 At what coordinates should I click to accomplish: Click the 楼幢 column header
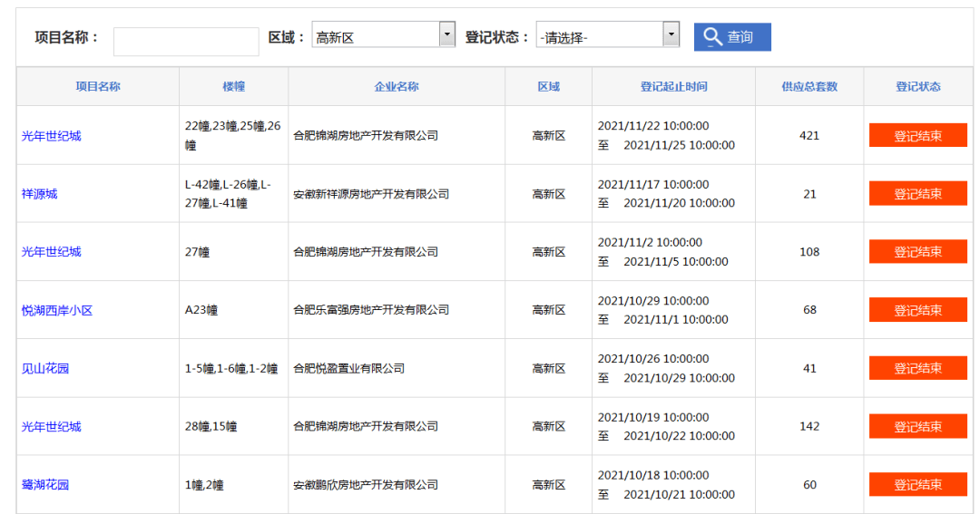234,86
